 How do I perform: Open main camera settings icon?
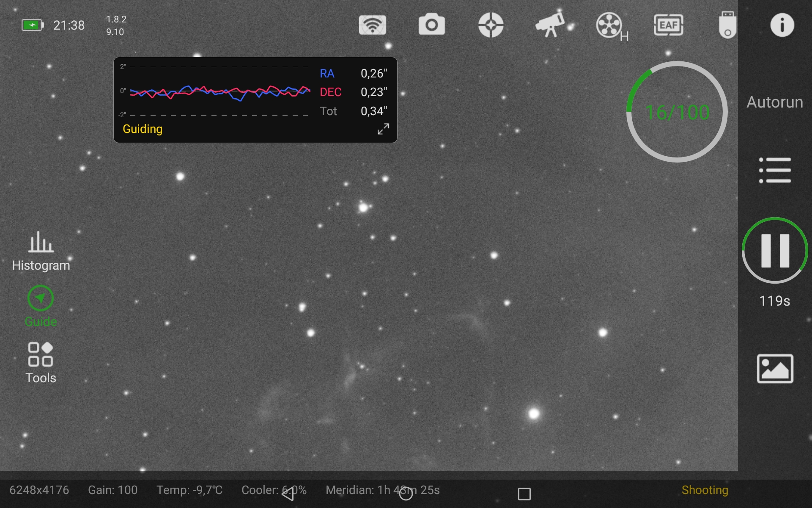pyautogui.click(x=431, y=25)
